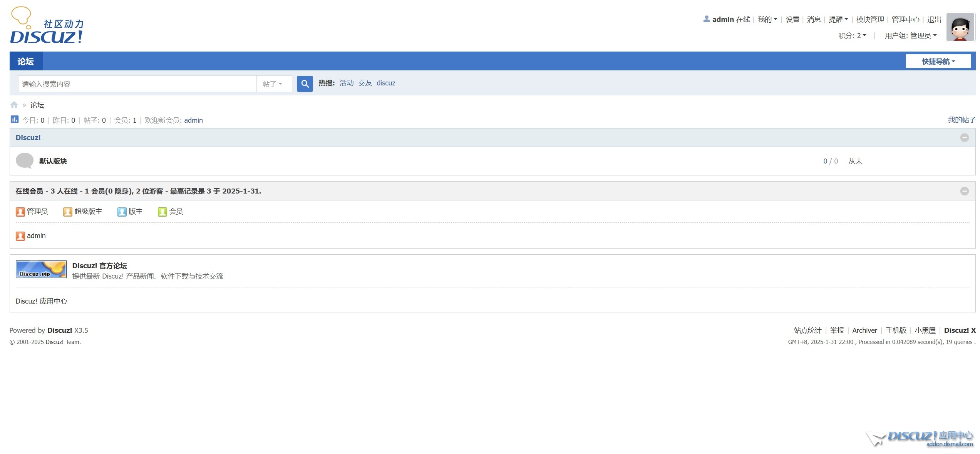Open Discuz! 应用中心 text link

(x=41, y=301)
